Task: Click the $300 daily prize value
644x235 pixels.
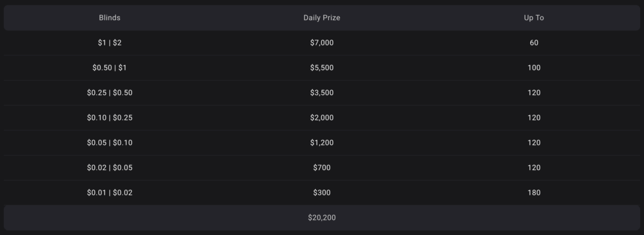Action: 321,193
